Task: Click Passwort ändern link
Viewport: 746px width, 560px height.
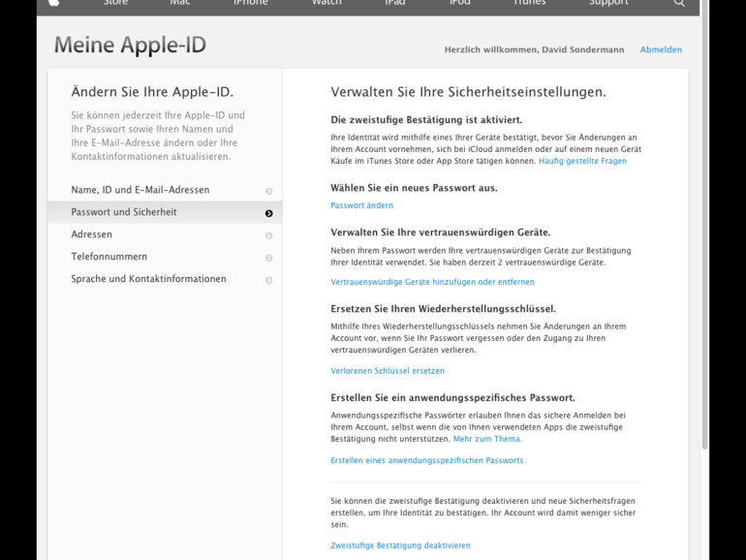Action: tap(362, 205)
